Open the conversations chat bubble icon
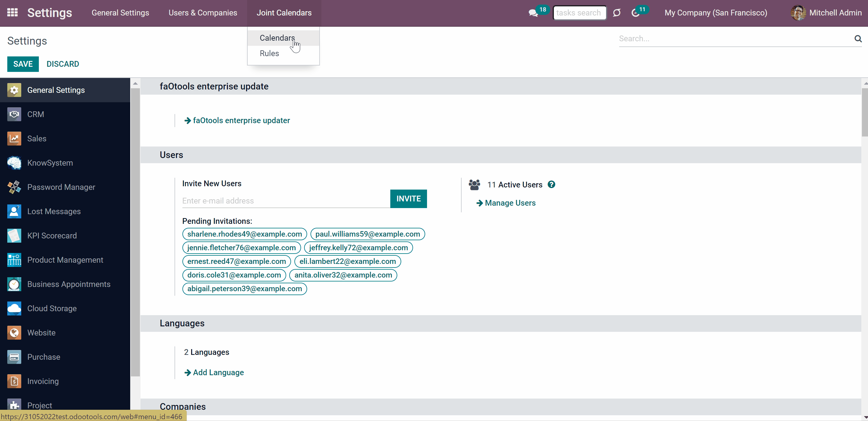The height and width of the screenshot is (421, 868). tap(533, 13)
